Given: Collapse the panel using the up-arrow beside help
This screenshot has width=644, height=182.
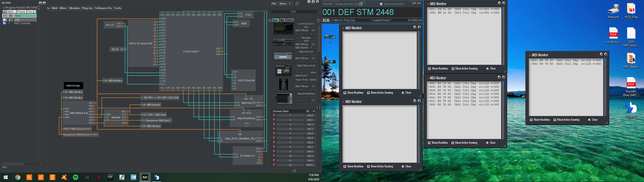Looking at the screenshot, I should pyautogui.click(x=297, y=4).
